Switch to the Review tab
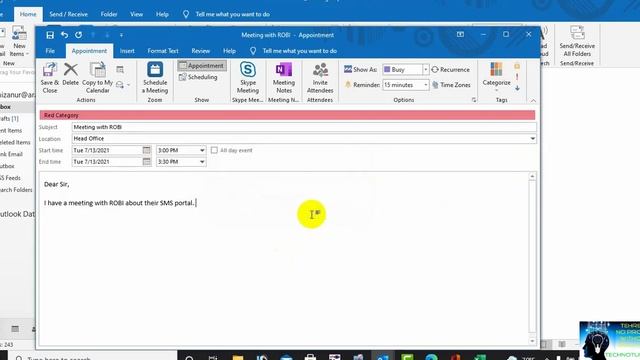The image size is (640, 360). coord(200,51)
